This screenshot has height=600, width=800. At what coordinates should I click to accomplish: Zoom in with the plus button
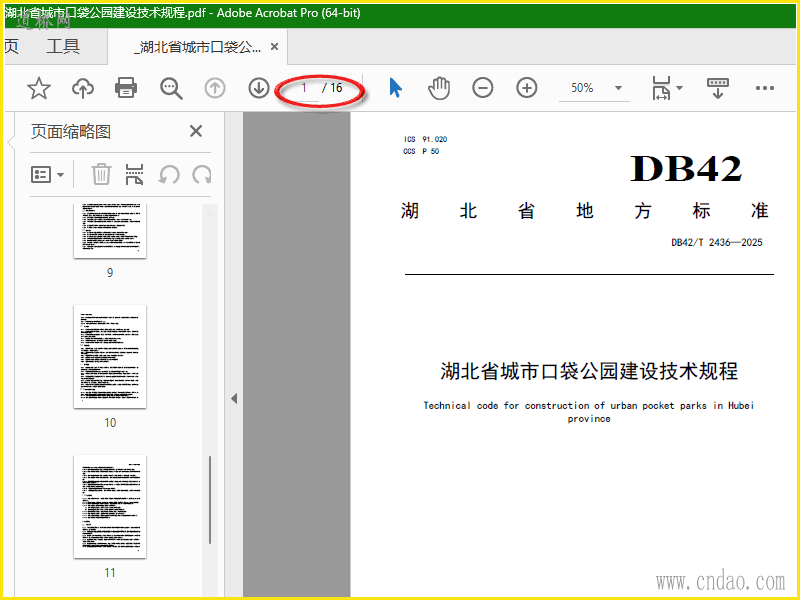527,88
